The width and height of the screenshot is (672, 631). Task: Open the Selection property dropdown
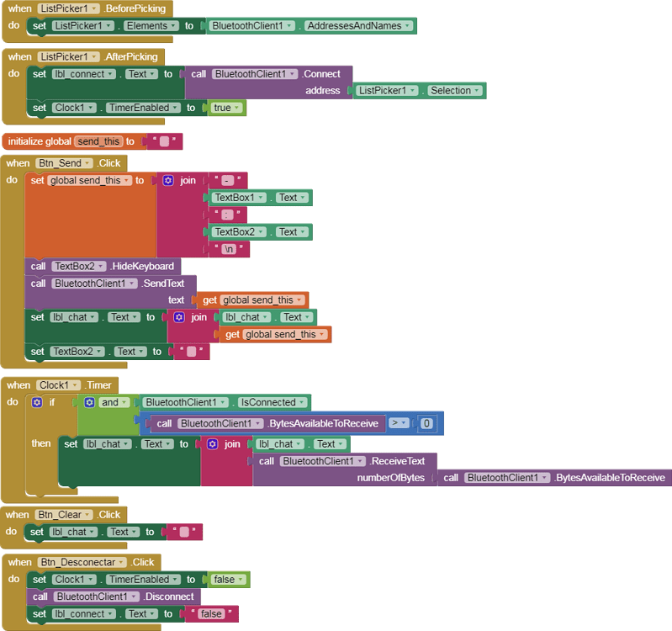pyautogui.click(x=479, y=91)
